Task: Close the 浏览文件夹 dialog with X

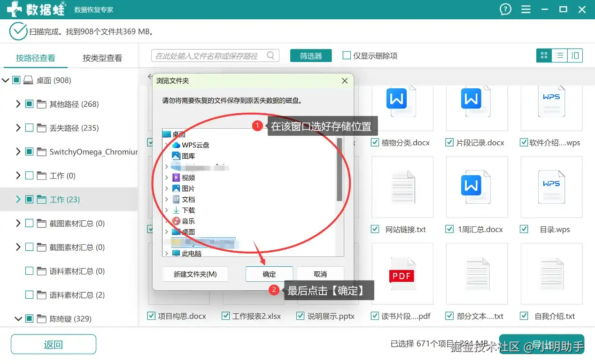Action: click(344, 81)
